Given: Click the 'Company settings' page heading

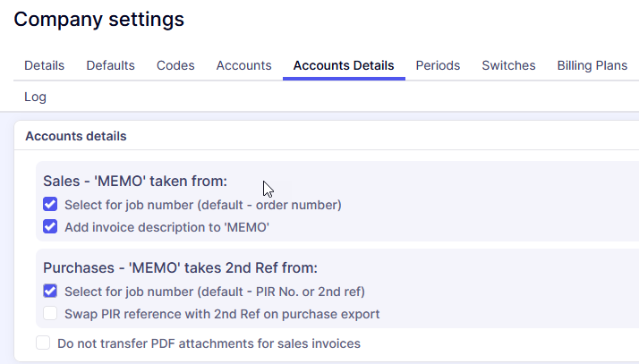Looking at the screenshot, I should 98,19.
